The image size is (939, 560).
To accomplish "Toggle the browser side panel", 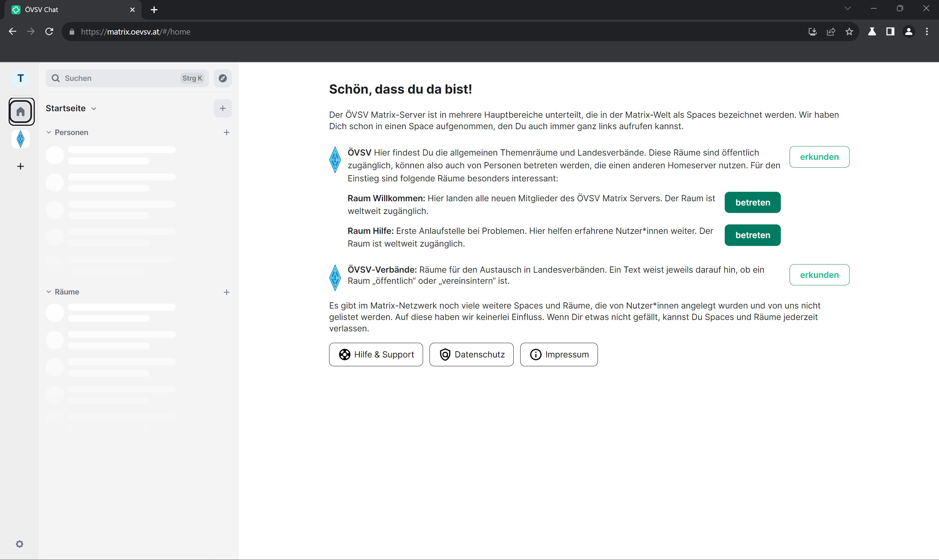I will coord(890,31).
